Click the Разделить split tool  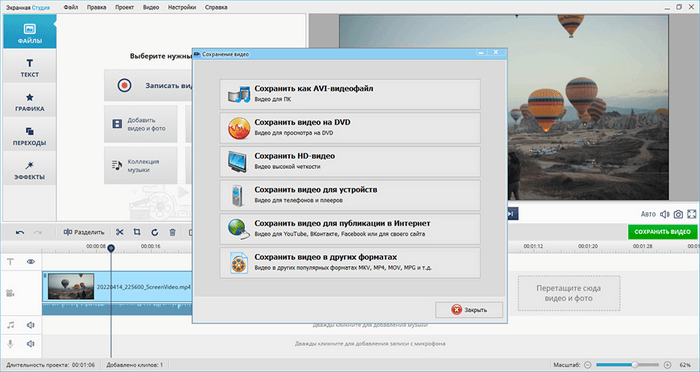pyautogui.click(x=84, y=232)
